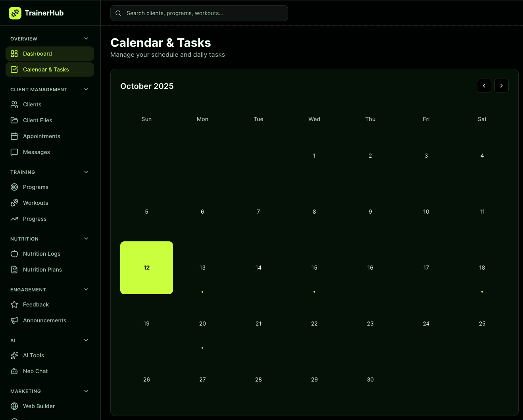Click the Programs target icon

14,187
